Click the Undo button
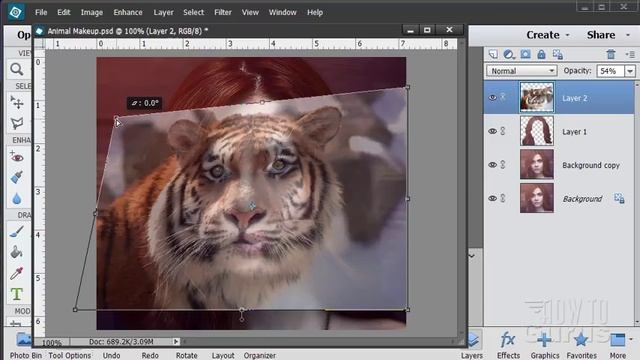 (111, 355)
